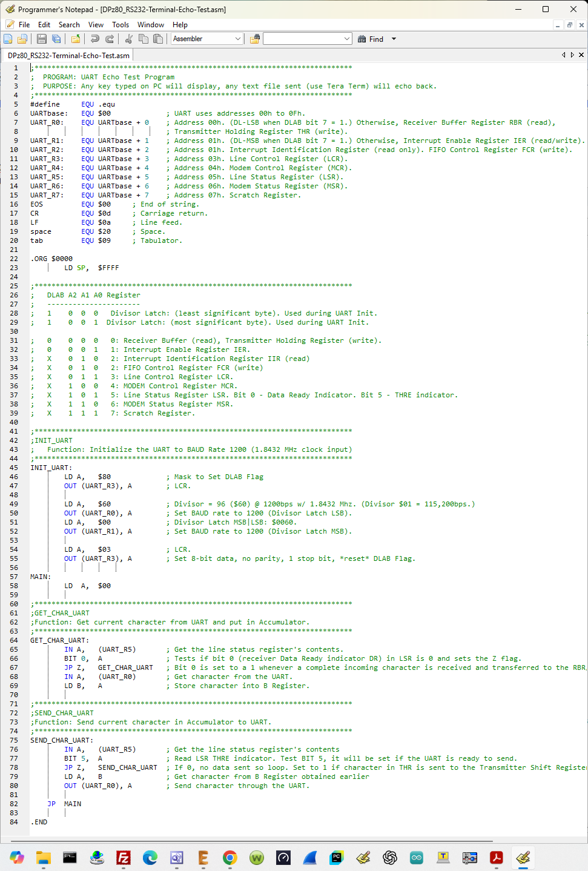588x871 pixels.
Task: Click the New file toolbar icon
Action: coord(8,39)
